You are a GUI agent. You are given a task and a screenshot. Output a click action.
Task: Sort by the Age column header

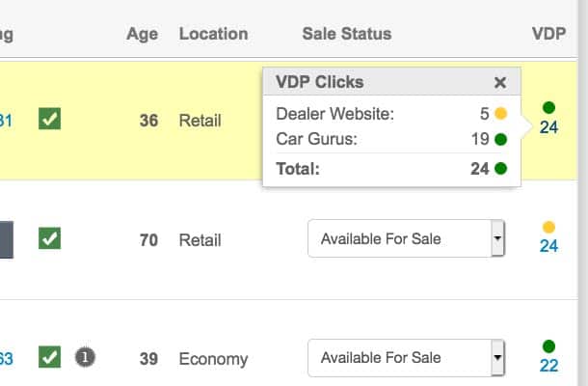point(142,34)
